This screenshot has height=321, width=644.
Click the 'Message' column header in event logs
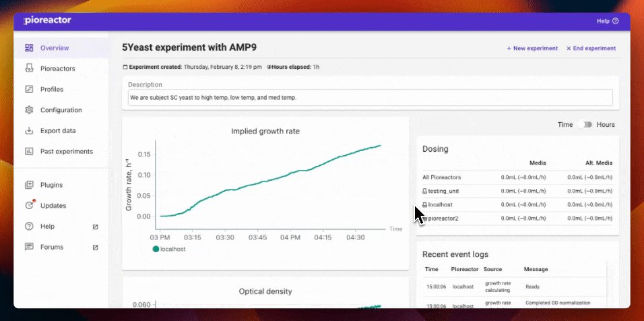click(x=536, y=269)
